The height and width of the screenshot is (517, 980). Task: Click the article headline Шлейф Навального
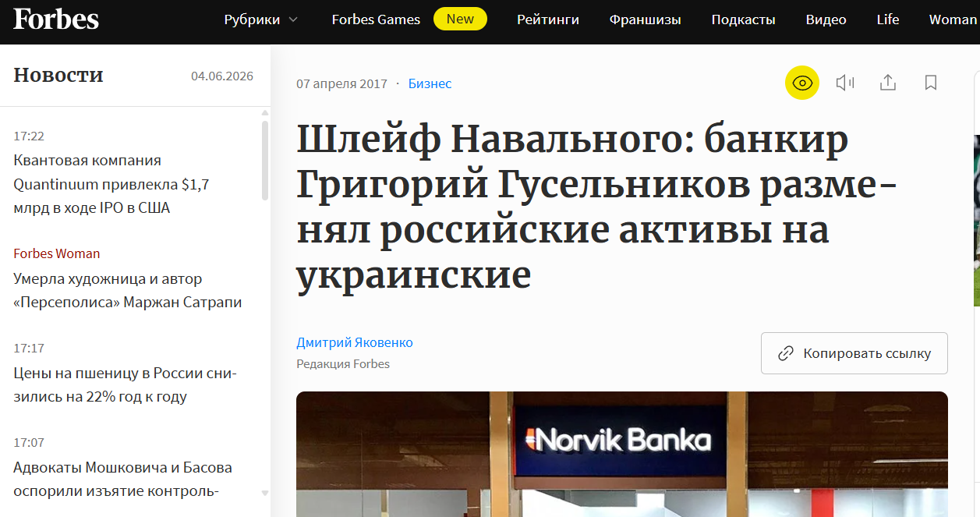pos(597,208)
